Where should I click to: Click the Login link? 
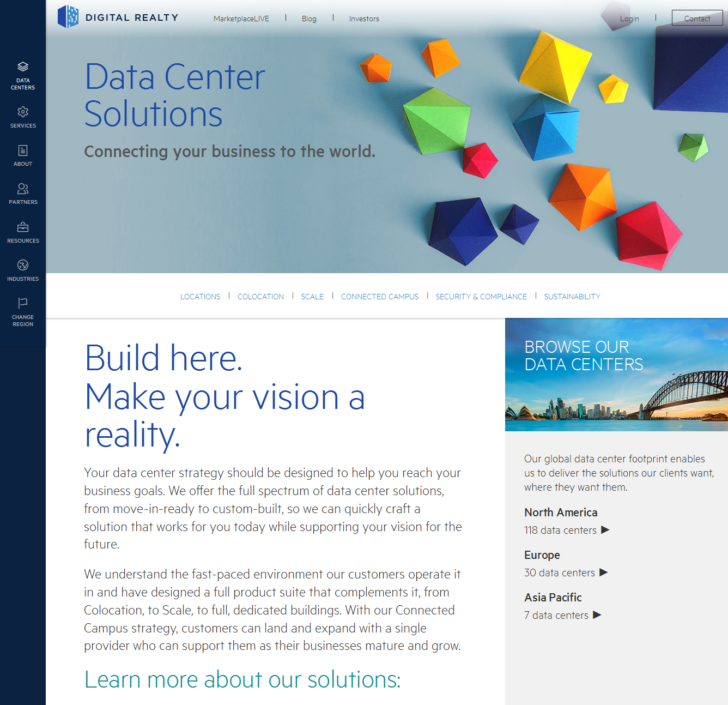pos(629,19)
